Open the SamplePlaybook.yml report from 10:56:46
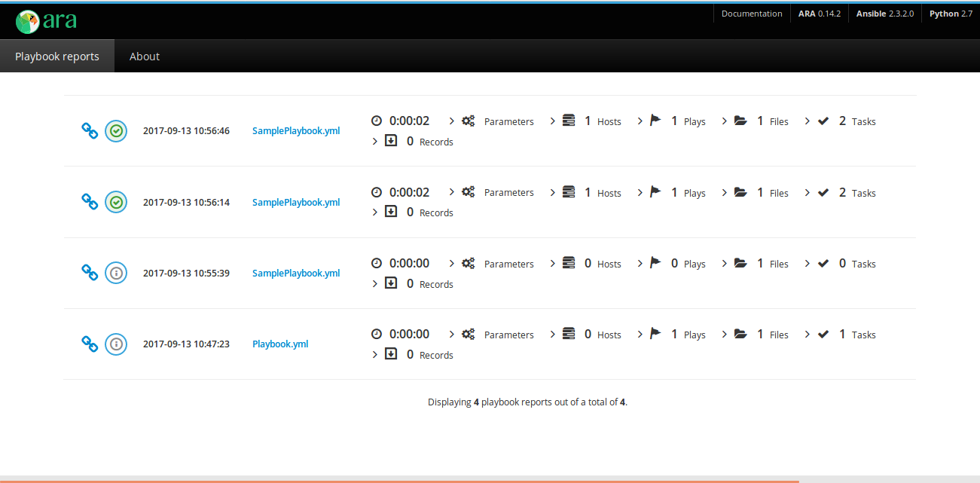The width and height of the screenshot is (980, 483). pyautogui.click(x=296, y=130)
